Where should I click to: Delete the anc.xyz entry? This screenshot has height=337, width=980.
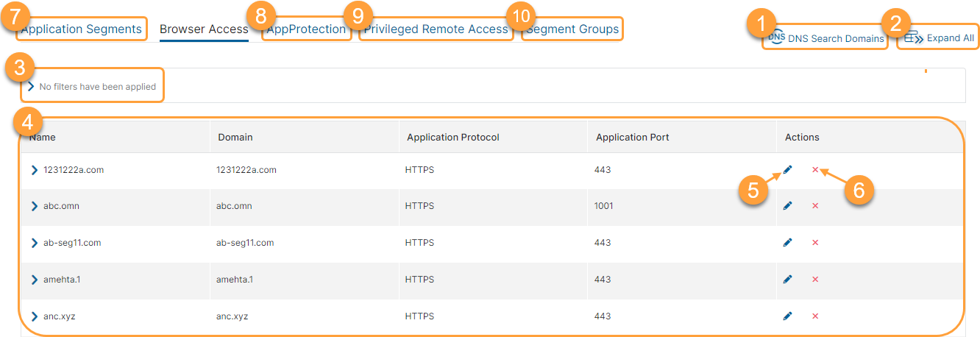[815, 316]
